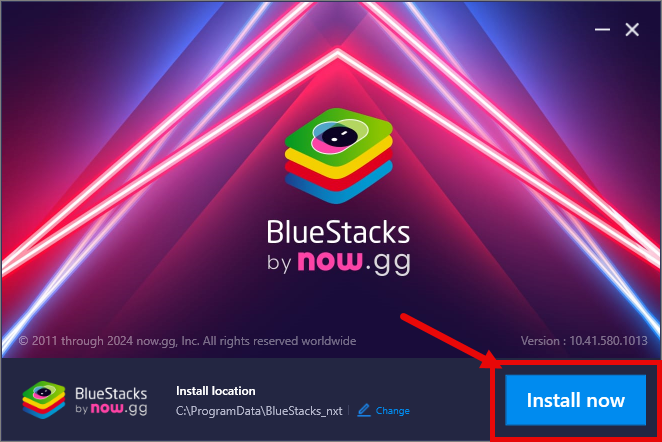Select the mascot face on the large logo
This screenshot has height=442, width=662.
point(340,136)
